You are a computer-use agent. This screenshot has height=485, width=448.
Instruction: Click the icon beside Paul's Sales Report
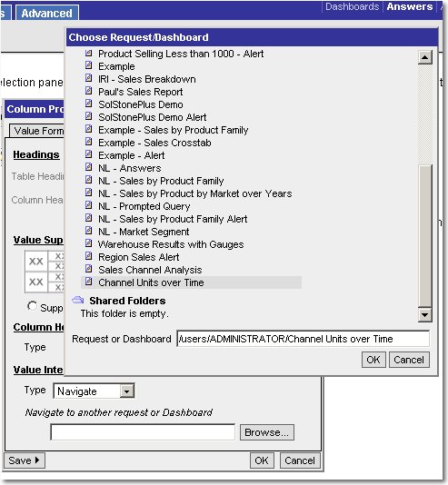(x=88, y=91)
